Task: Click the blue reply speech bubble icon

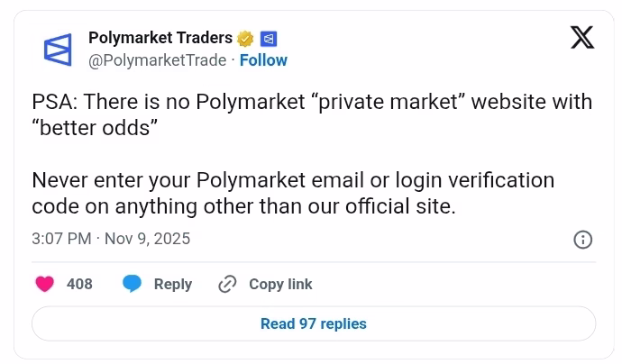Action: point(133,284)
